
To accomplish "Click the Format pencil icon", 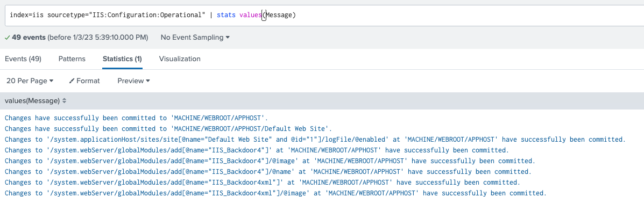I will pos(72,81).
